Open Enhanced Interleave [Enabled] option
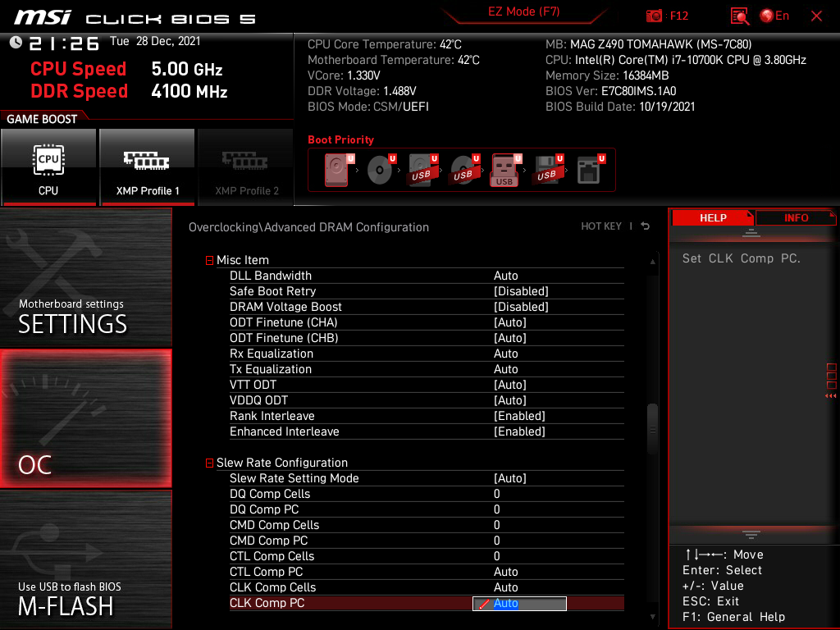 tap(519, 431)
